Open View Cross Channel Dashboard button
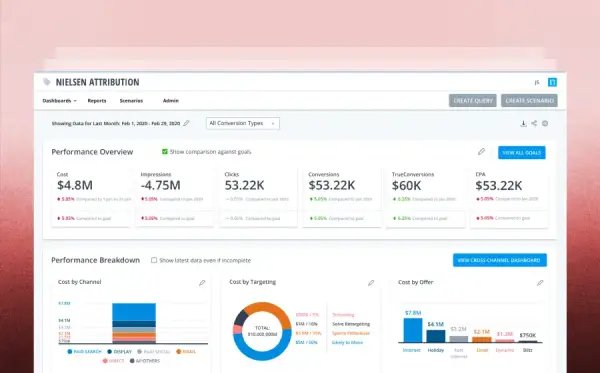 [500, 260]
